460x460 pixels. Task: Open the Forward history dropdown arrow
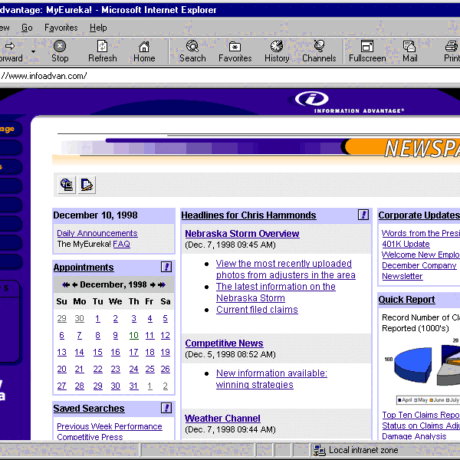point(33,52)
